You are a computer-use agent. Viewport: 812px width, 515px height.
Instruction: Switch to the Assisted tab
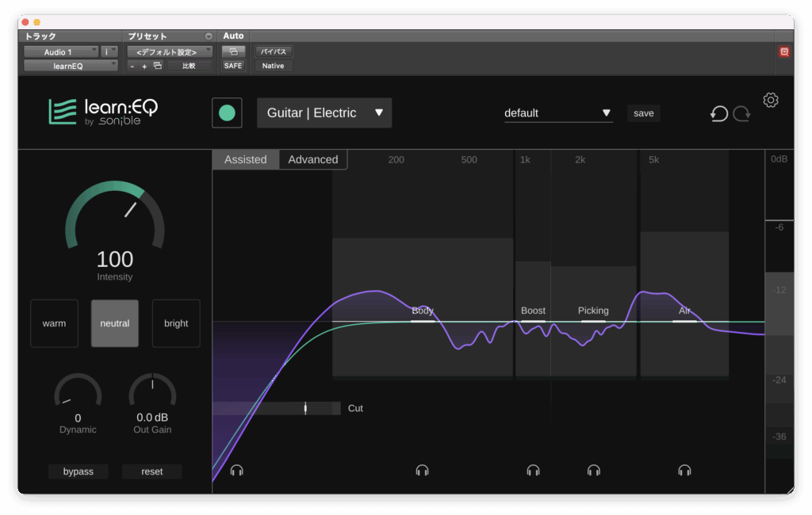(x=246, y=159)
